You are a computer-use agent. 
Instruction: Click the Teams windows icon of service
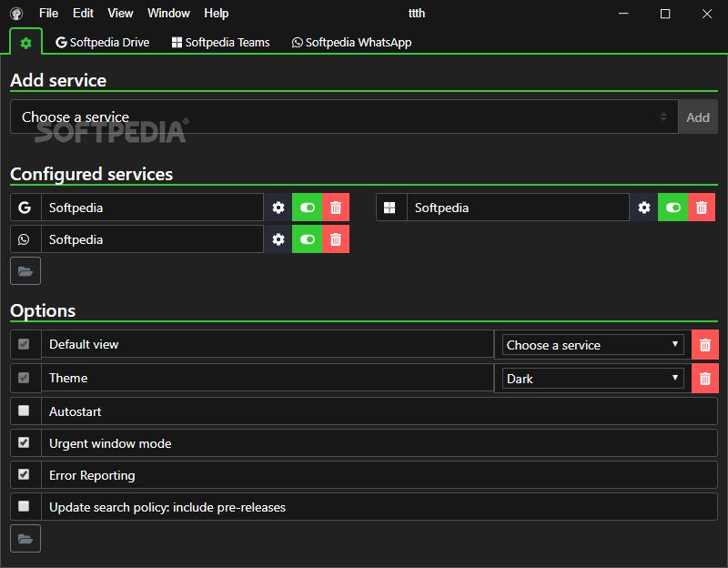click(x=390, y=208)
